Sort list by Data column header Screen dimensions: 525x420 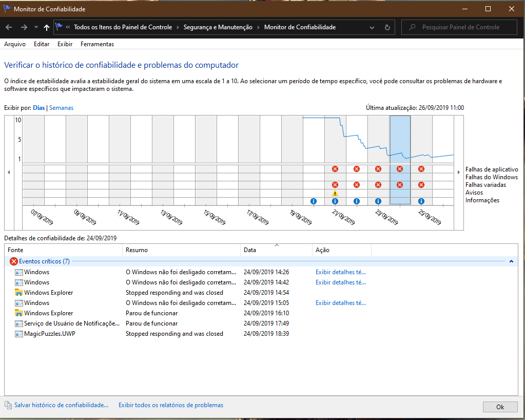click(276, 250)
